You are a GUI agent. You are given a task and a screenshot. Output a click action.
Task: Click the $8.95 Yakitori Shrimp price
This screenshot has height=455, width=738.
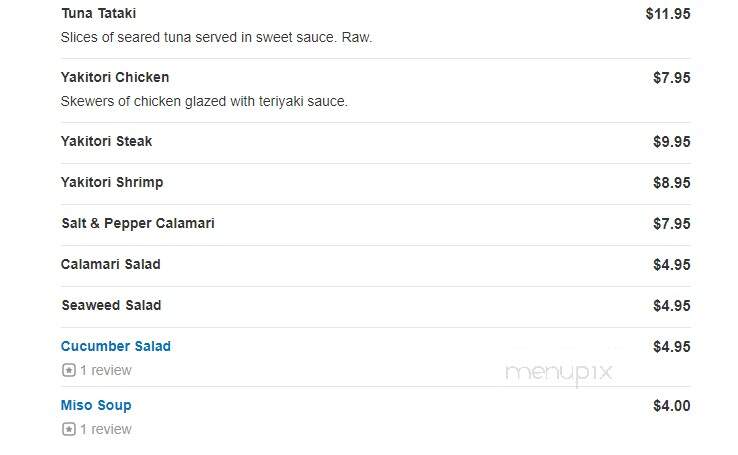click(x=672, y=183)
